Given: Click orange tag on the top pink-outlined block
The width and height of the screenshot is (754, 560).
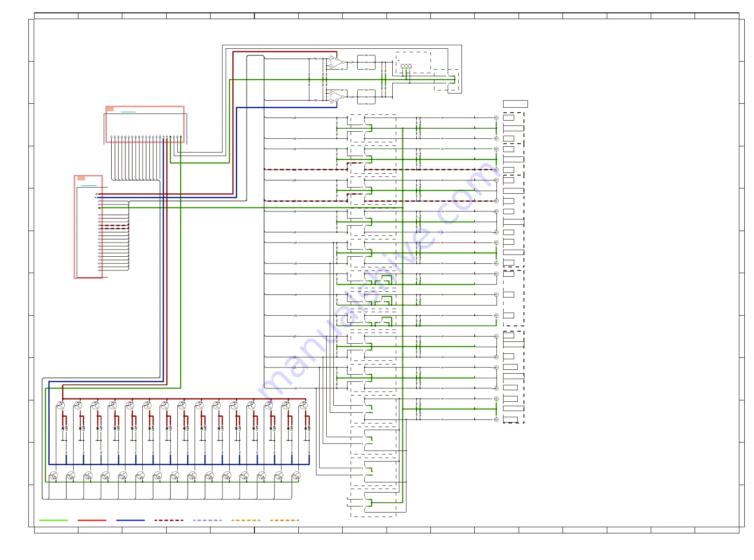Looking at the screenshot, I should click(x=110, y=109).
